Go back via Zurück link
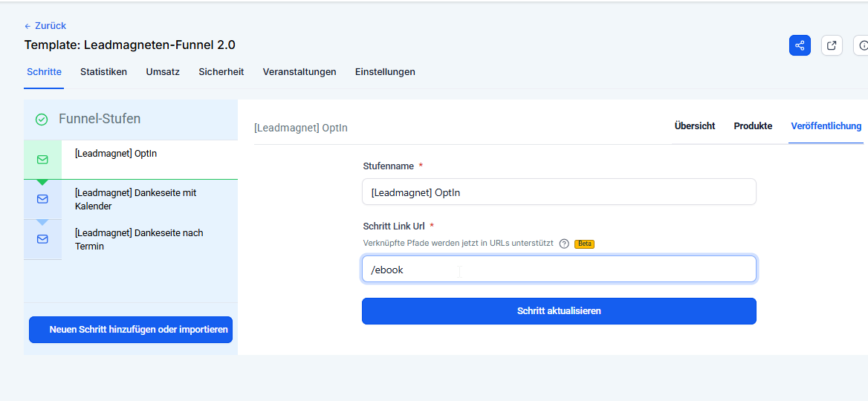Viewport: 868px width, 401px height. (45, 26)
